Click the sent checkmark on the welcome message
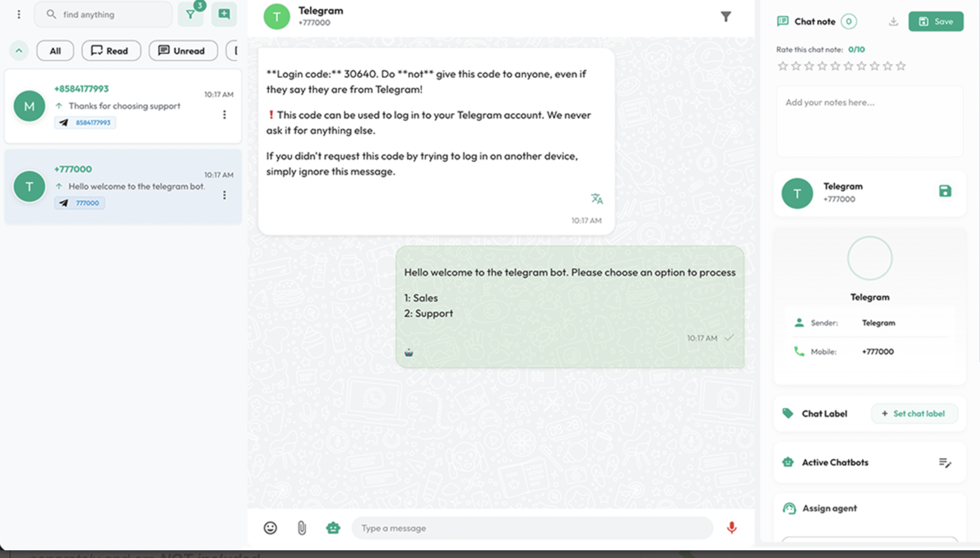This screenshot has height=558, width=980. pos(729,338)
